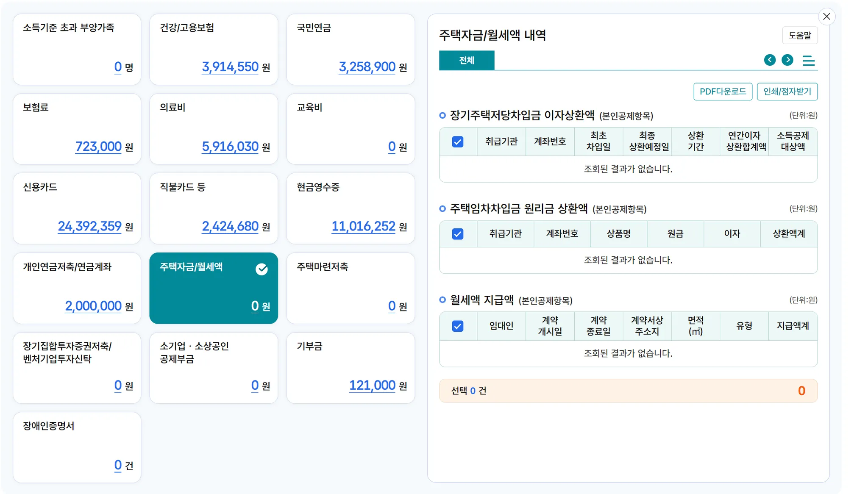The height and width of the screenshot is (494, 868).
Task: Click the 도움말 button
Action: [x=799, y=35]
